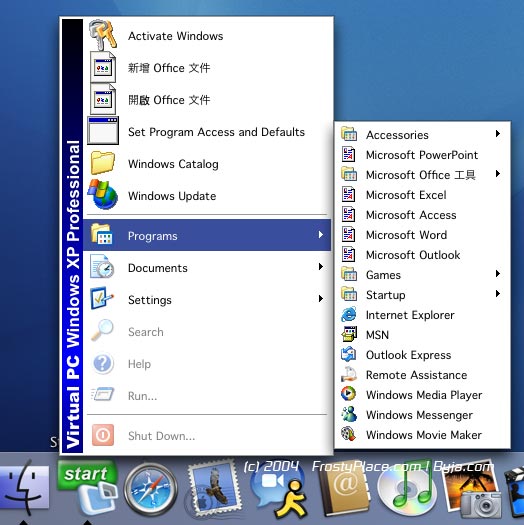Select the Help menu entry
The height and width of the screenshot is (525, 524).
[x=207, y=364]
